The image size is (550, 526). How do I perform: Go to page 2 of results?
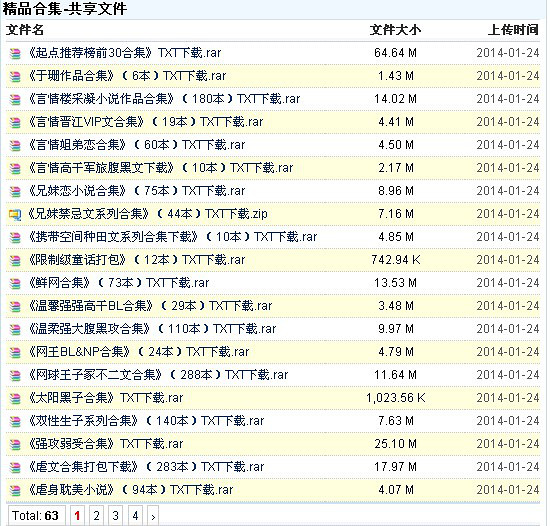click(x=96, y=515)
